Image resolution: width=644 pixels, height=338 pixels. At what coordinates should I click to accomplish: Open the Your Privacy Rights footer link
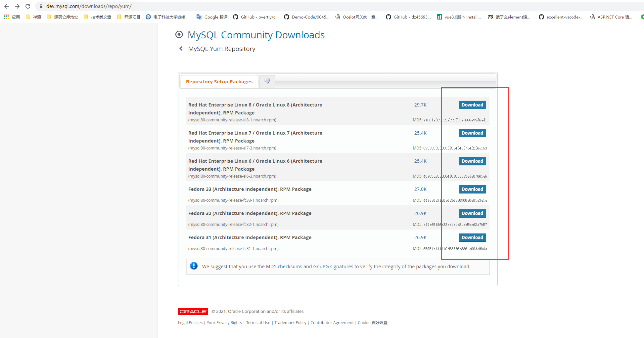coord(224,323)
